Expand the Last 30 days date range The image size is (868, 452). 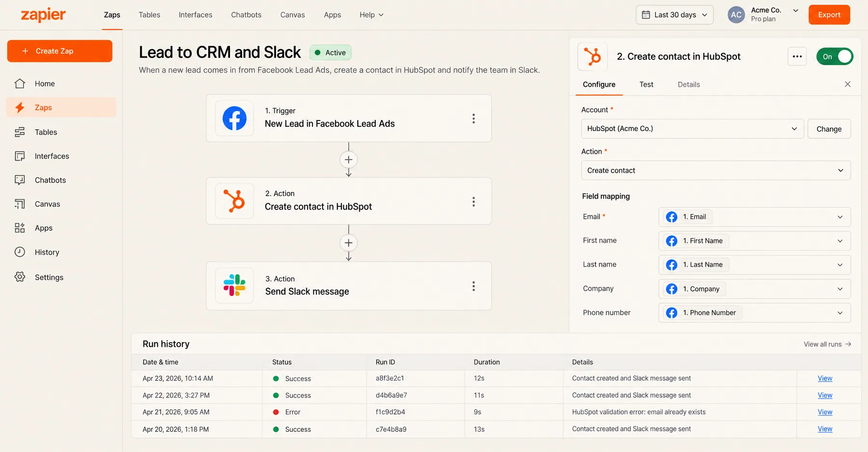(674, 15)
